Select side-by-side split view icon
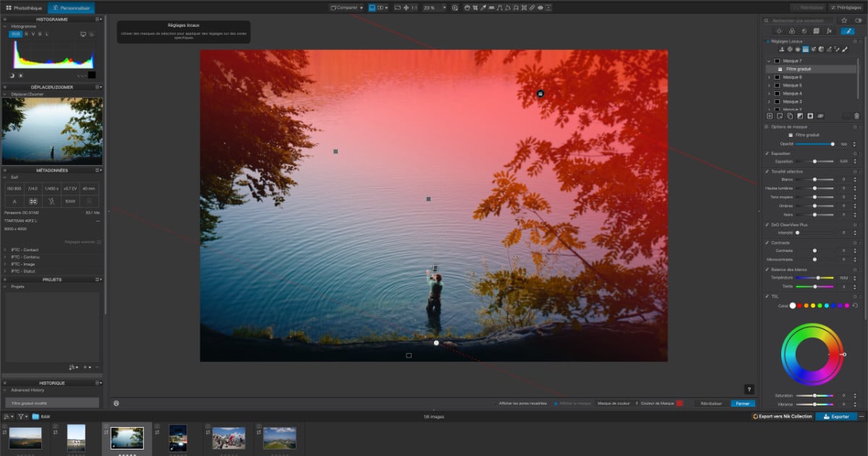Screen dimensions: 868x456 [x=381, y=7]
